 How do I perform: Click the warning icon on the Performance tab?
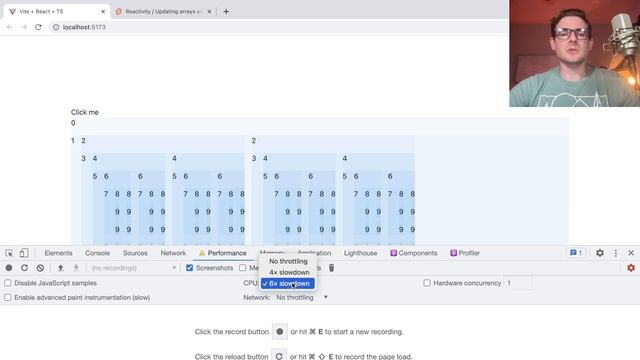(202, 253)
